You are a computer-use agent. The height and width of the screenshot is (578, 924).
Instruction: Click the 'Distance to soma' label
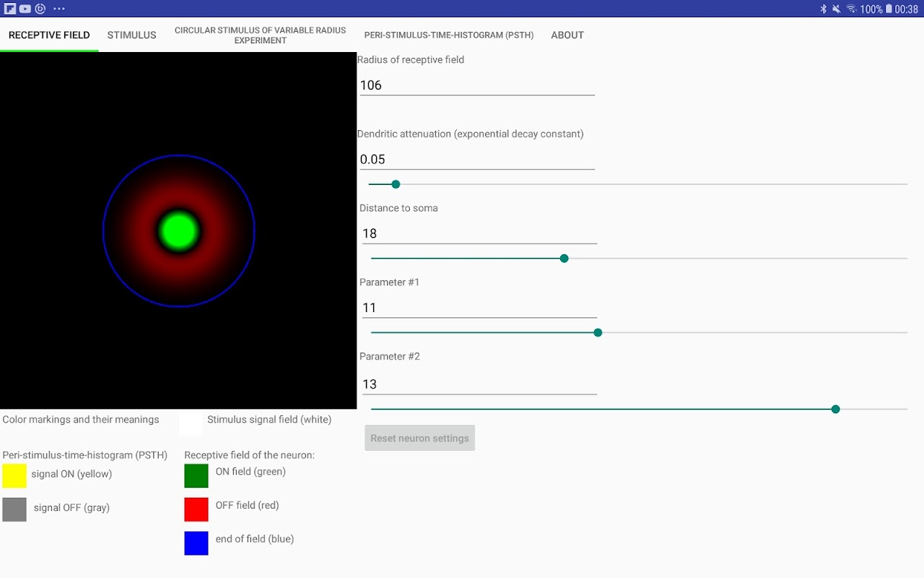tap(398, 208)
